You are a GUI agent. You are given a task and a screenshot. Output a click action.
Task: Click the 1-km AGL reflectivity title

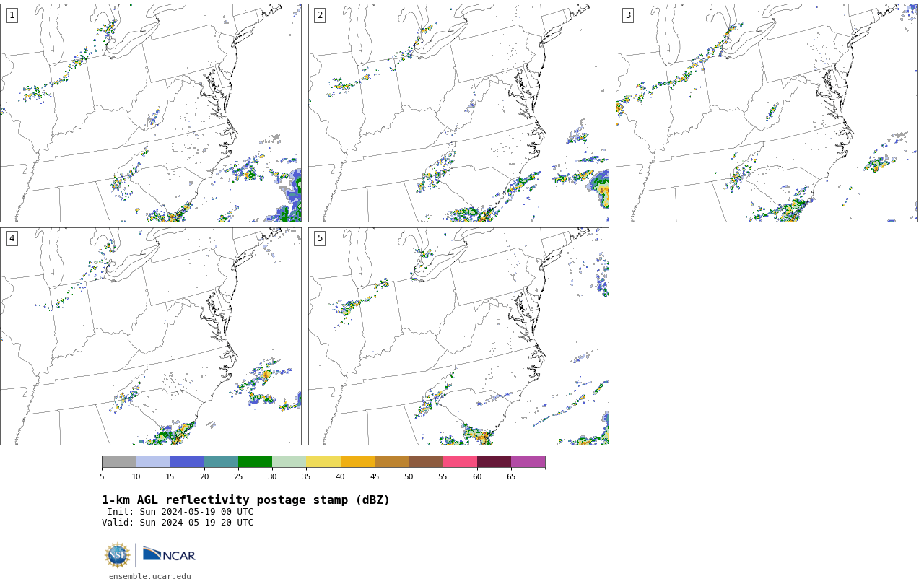245,500
